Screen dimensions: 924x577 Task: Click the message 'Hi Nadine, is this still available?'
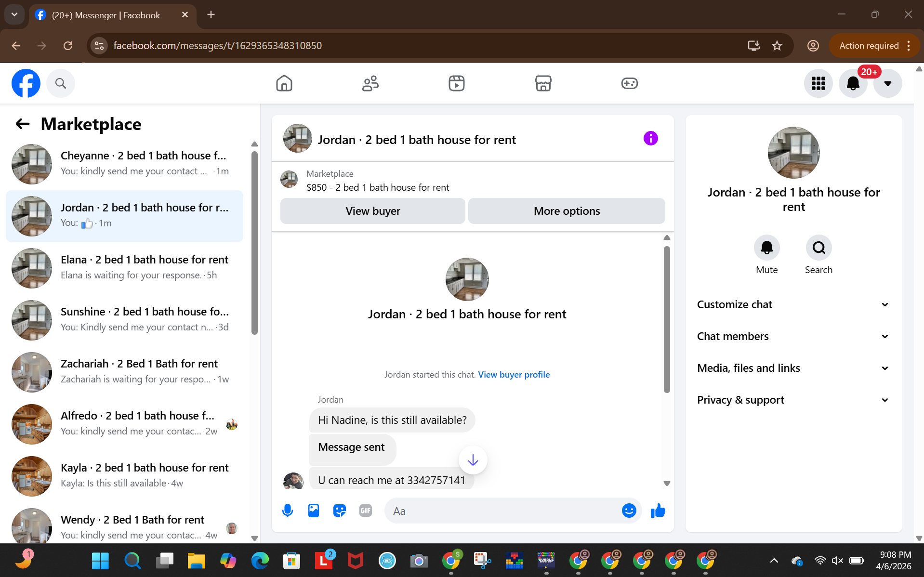(392, 420)
